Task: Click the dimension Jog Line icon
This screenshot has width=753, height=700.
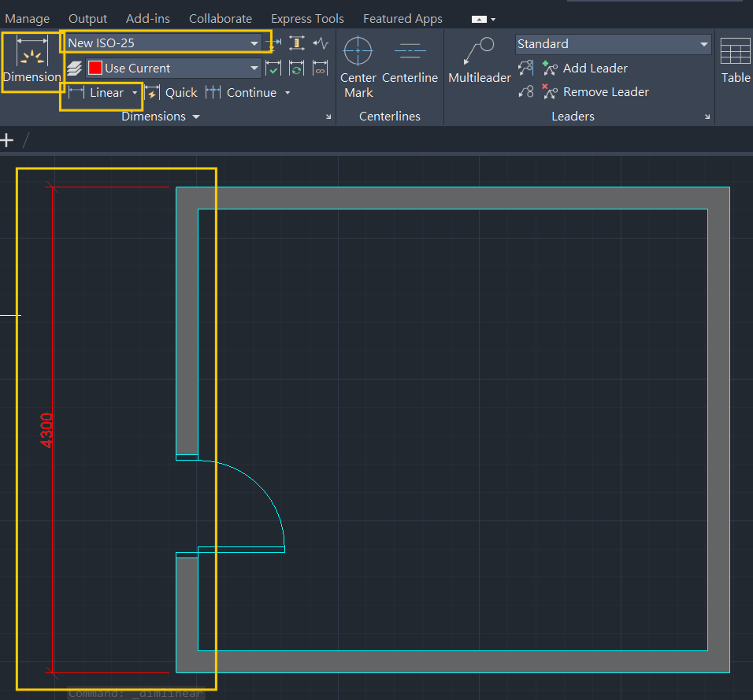Action: (x=321, y=43)
